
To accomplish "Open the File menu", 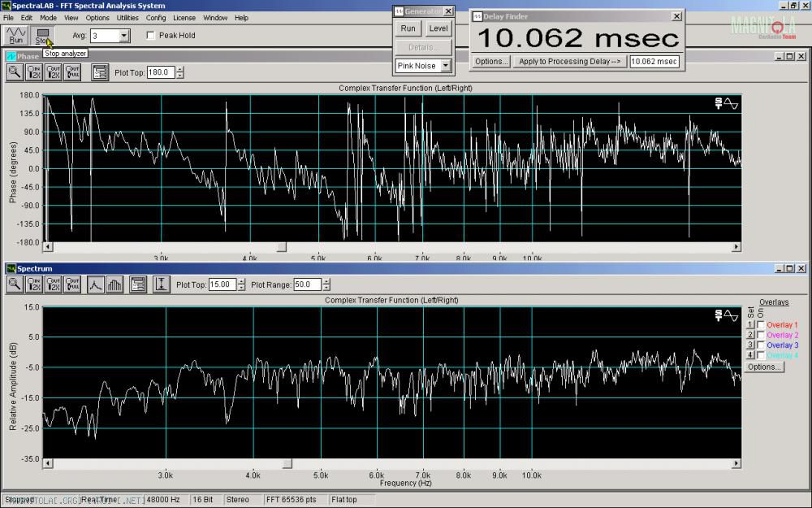I will (x=8, y=18).
